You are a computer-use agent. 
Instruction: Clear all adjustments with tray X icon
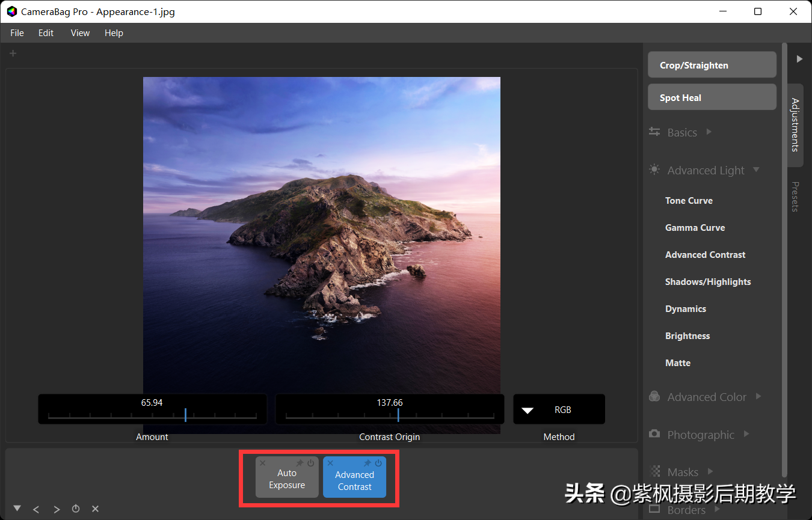(x=95, y=509)
